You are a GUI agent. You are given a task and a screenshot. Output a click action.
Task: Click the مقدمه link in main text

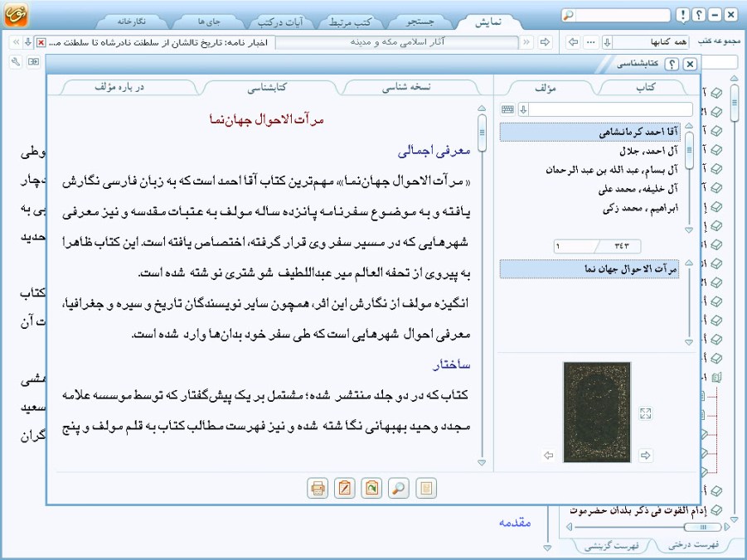point(515,523)
